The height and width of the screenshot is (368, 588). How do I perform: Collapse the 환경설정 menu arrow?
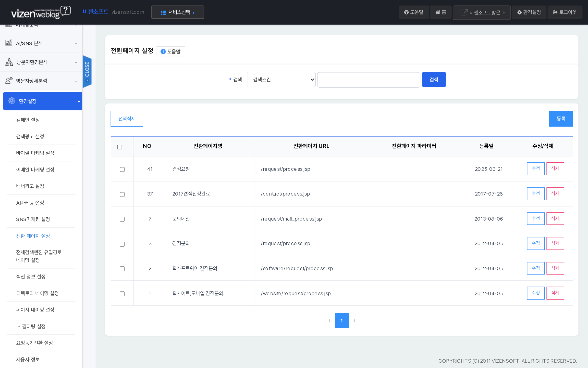79,102
